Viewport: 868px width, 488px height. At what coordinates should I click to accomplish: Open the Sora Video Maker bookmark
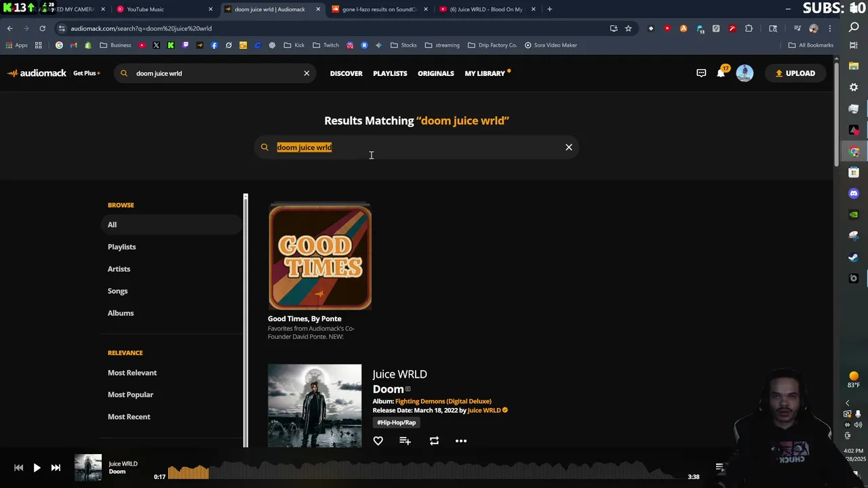(551, 45)
